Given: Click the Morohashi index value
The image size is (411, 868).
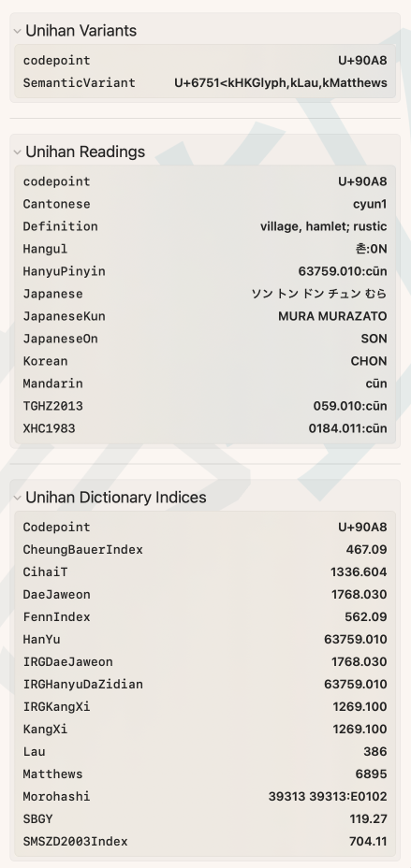Looking at the screenshot, I should (328, 797).
